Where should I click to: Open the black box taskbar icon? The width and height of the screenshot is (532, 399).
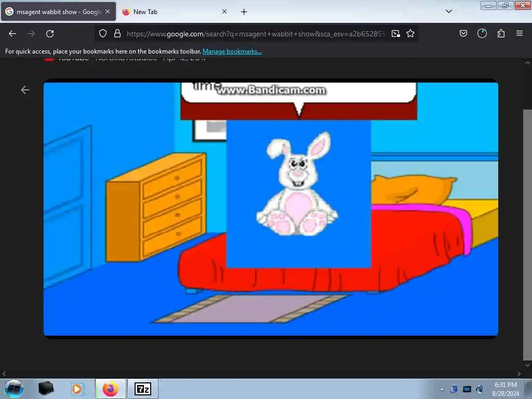46,389
